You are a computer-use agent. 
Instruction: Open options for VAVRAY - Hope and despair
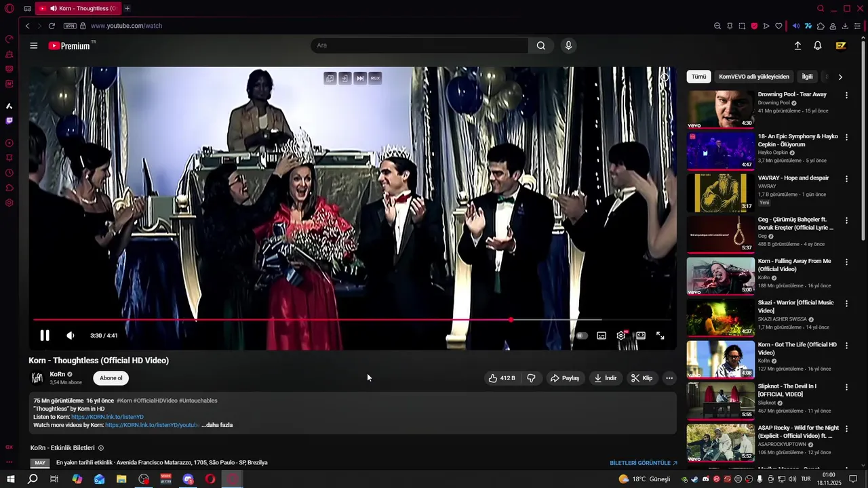pyautogui.click(x=846, y=179)
